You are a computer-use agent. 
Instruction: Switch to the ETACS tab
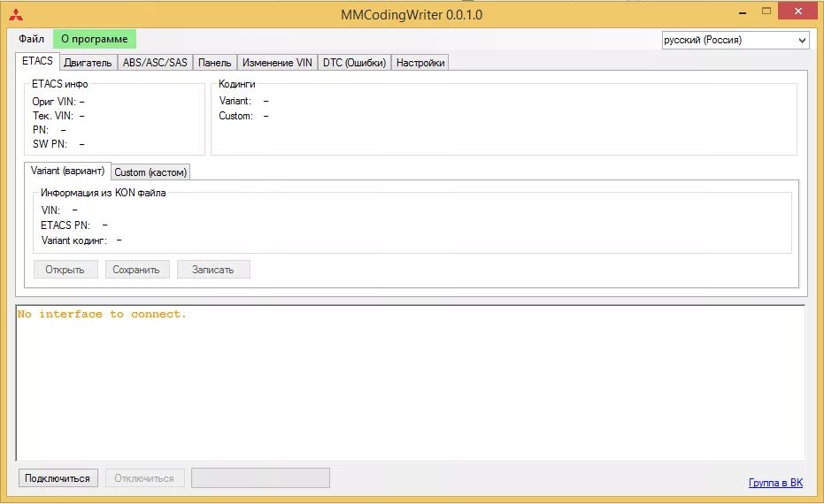37,61
